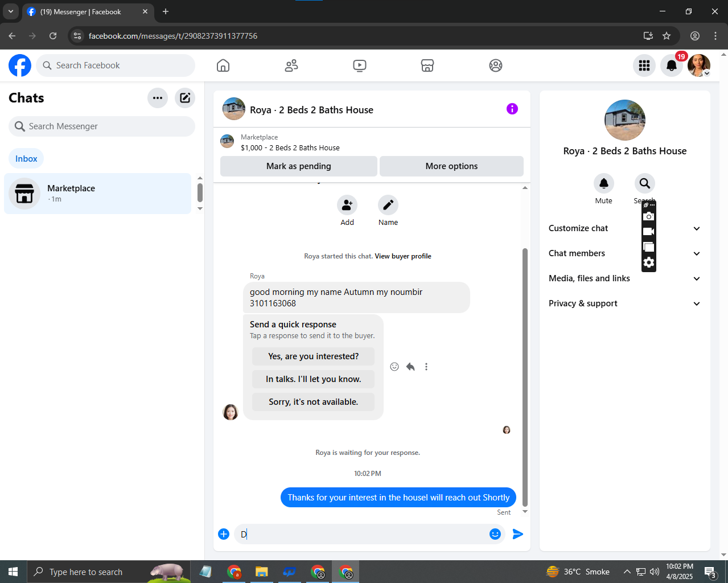728x583 pixels.
Task: Open the account profile picture menu
Action: (x=699, y=65)
